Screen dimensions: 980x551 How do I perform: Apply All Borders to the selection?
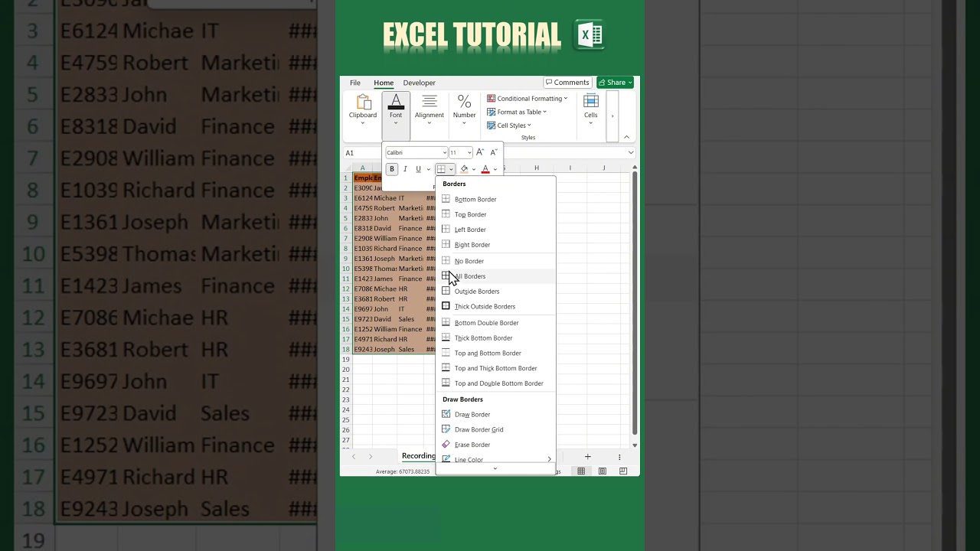click(x=495, y=276)
